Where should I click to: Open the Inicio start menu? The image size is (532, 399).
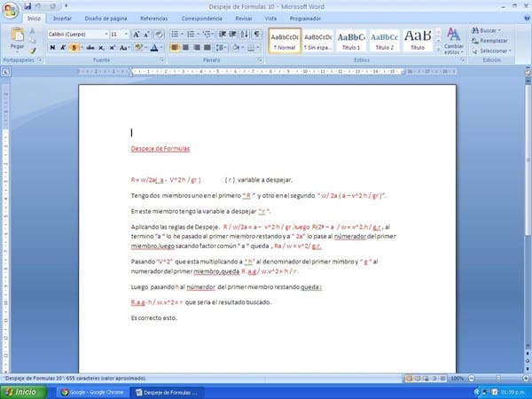coord(23,392)
